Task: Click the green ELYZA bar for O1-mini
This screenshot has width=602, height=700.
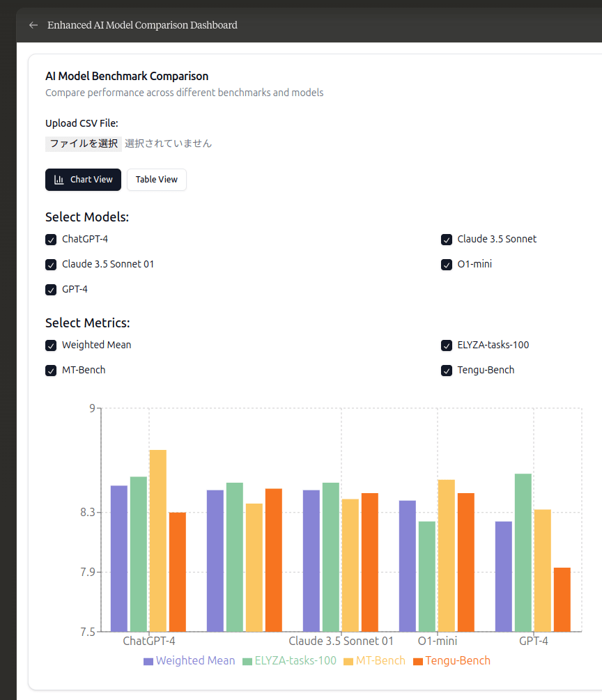Action: pos(427,576)
